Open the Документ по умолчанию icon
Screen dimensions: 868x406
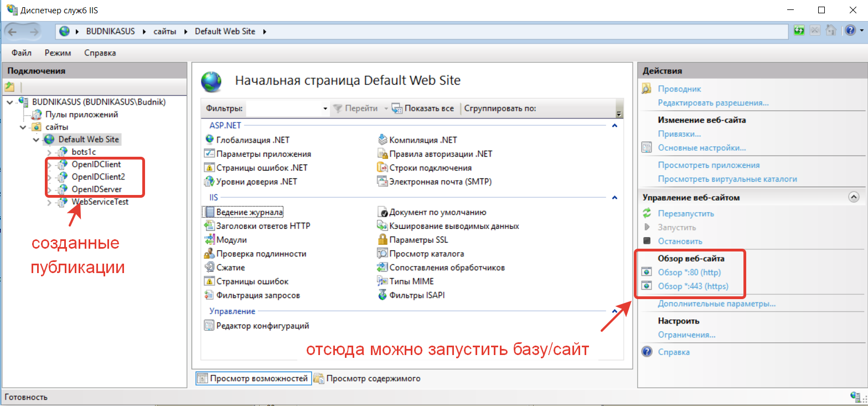tap(382, 212)
